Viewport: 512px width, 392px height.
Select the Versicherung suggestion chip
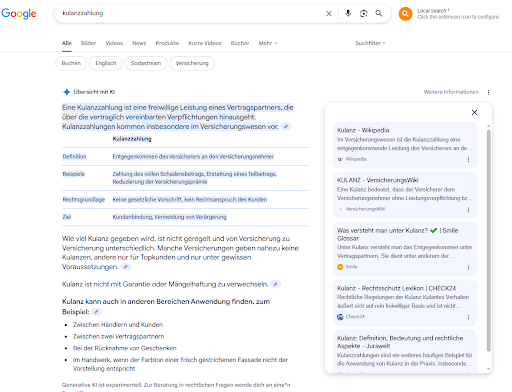point(192,63)
